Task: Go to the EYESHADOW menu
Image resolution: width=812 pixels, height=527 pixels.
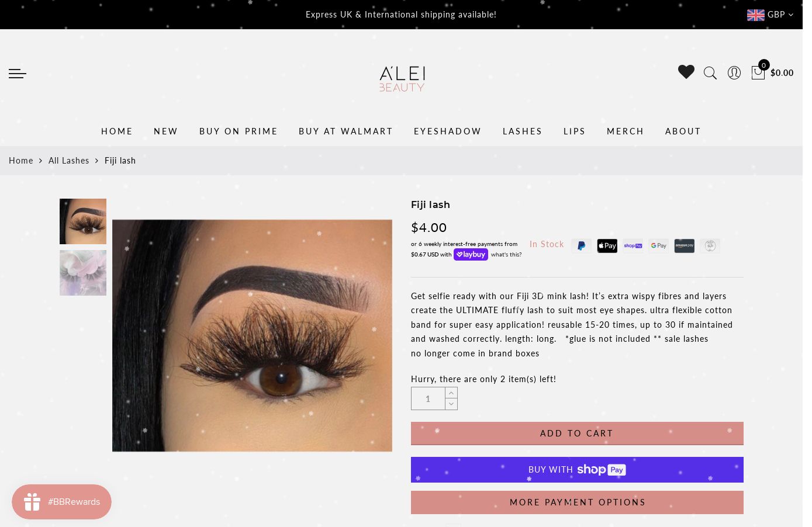Action: (x=448, y=131)
